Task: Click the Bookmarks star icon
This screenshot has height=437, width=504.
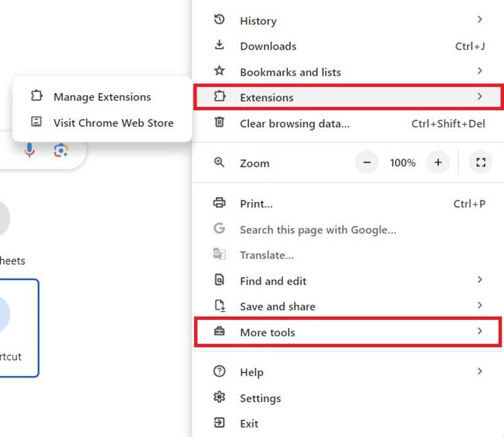Action: click(219, 71)
